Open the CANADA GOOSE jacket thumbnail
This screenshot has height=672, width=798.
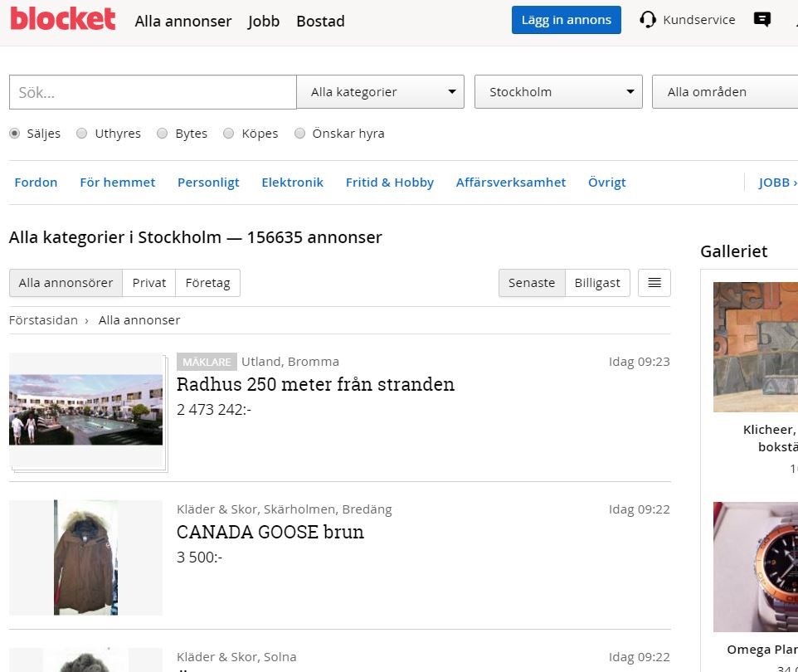[x=85, y=558]
